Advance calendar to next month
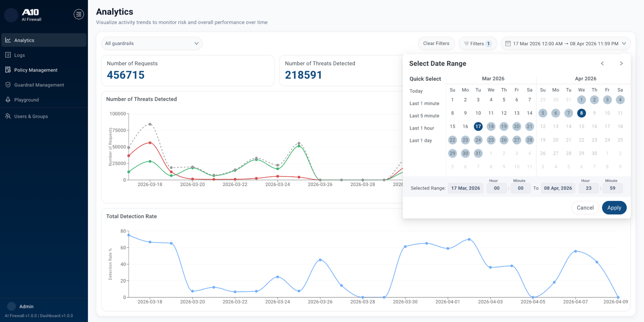Viewport: 644px width, 322px height. 621,64
